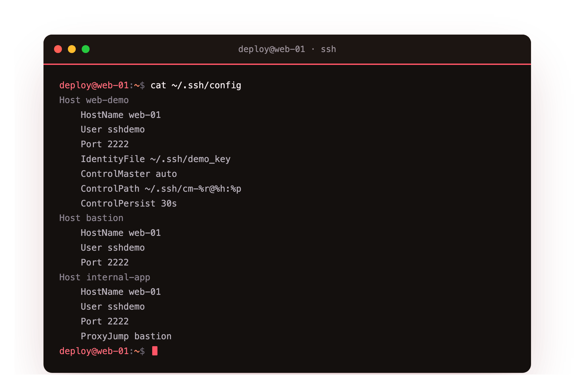The height and width of the screenshot is (389, 588).
Task: Click 'HostName web-01' under Host bastion
Action: (x=121, y=233)
